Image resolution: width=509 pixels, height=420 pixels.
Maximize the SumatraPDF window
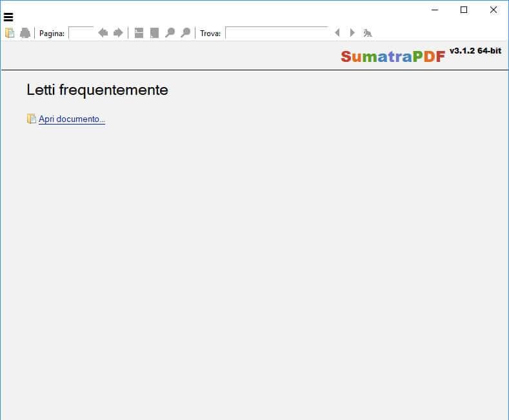click(x=464, y=10)
